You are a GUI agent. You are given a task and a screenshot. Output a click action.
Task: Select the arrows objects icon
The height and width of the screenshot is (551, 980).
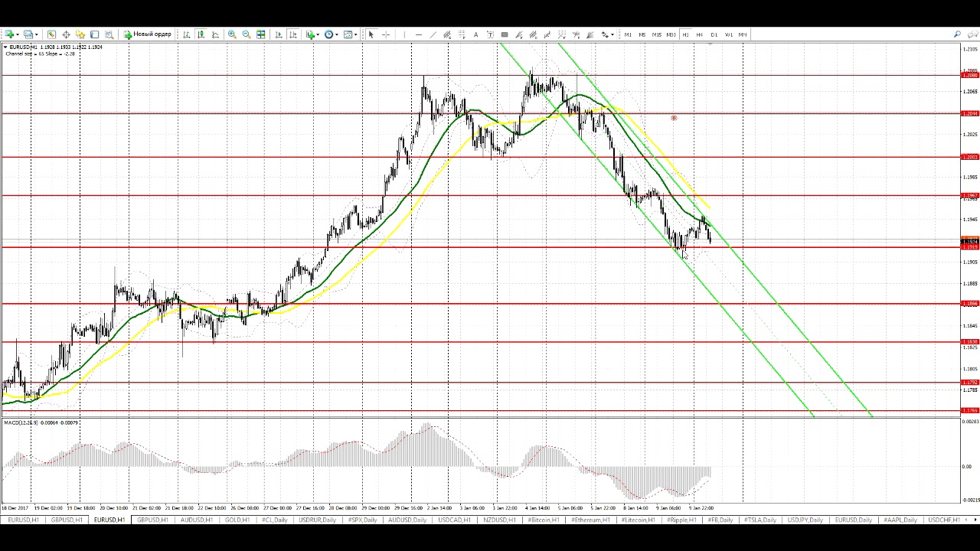tap(605, 34)
